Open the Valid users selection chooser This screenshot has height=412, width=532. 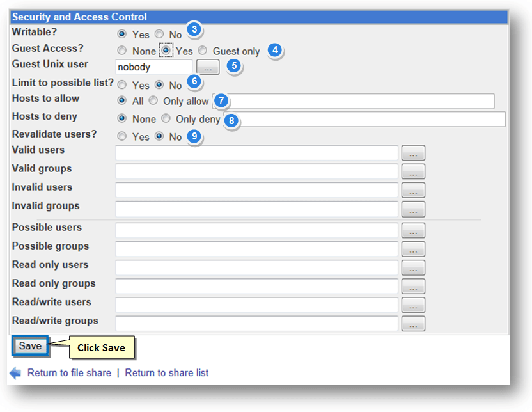pos(413,152)
